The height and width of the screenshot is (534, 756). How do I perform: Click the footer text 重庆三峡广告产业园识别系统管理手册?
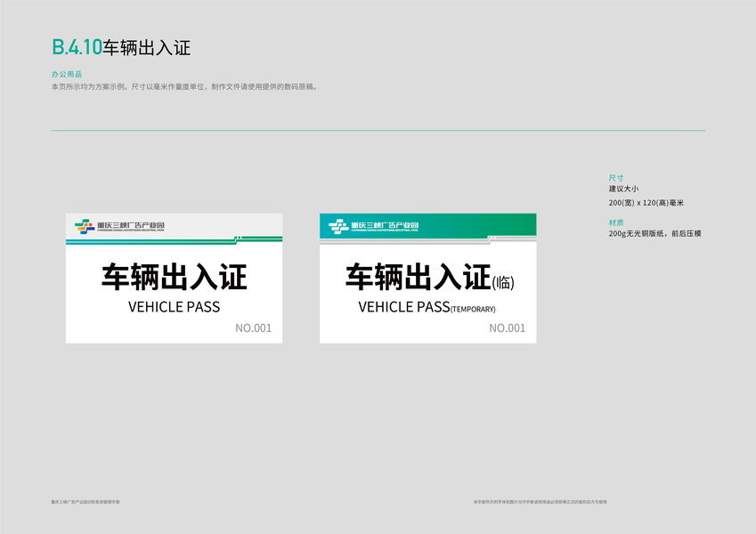pyautogui.click(x=85, y=502)
